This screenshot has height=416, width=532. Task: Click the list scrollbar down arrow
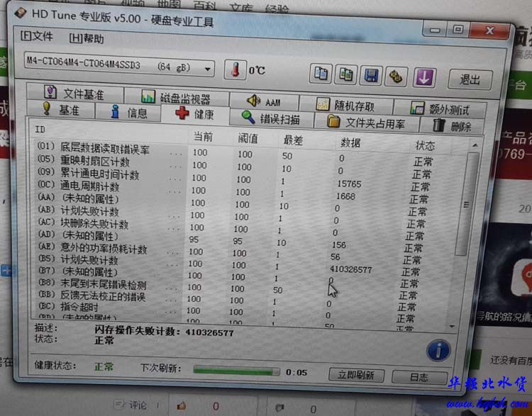click(452, 326)
